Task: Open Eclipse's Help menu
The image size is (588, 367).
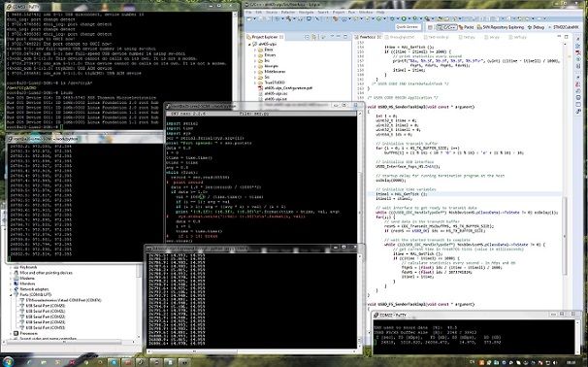Action: [x=380, y=12]
